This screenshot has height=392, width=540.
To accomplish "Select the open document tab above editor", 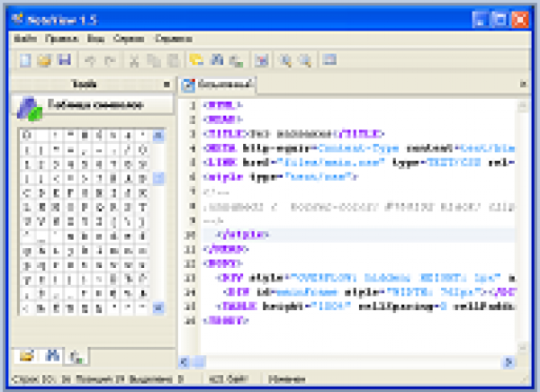I will click(216, 84).
